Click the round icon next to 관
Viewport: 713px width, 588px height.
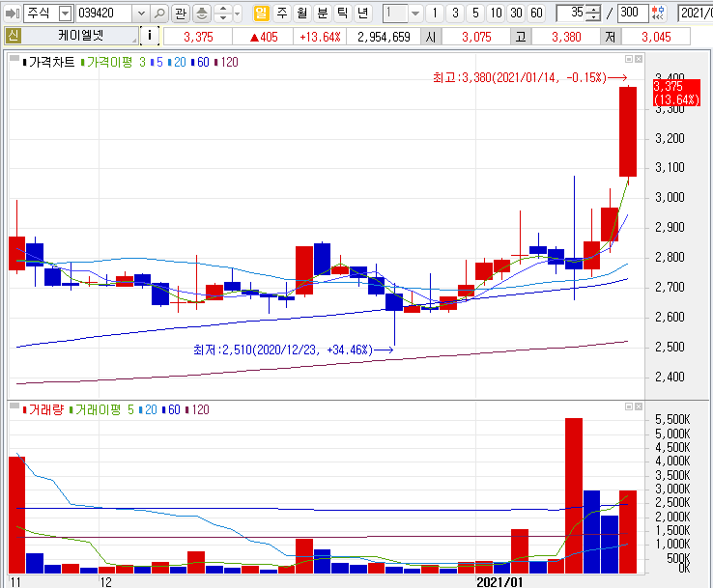pyautogui.click(x=202, y=14)
